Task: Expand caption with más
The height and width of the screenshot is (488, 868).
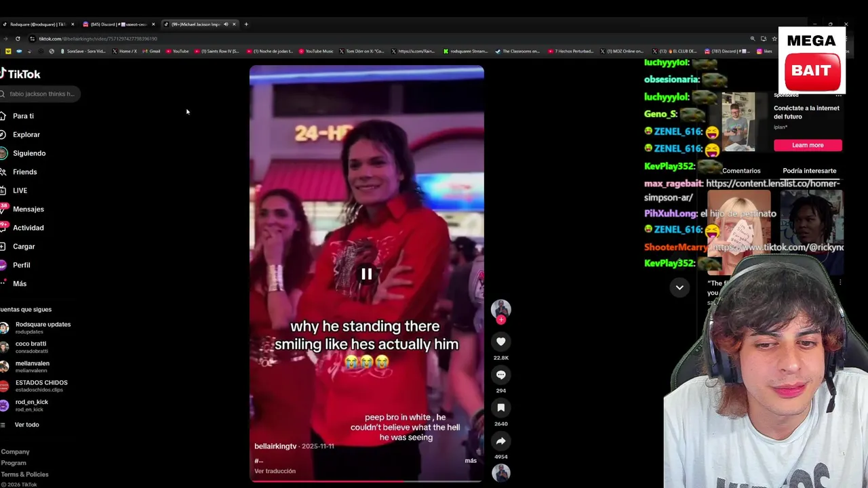Action: pos(471,461)
